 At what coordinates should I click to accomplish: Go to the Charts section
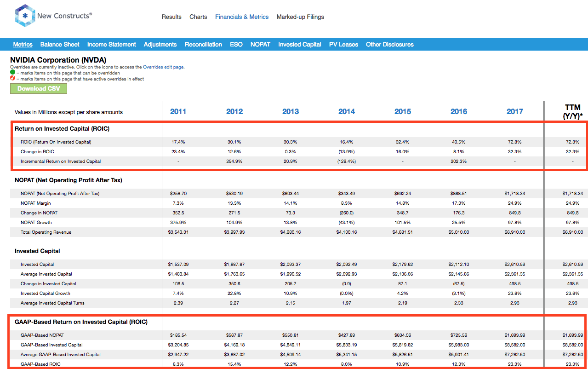pos(198,17)
